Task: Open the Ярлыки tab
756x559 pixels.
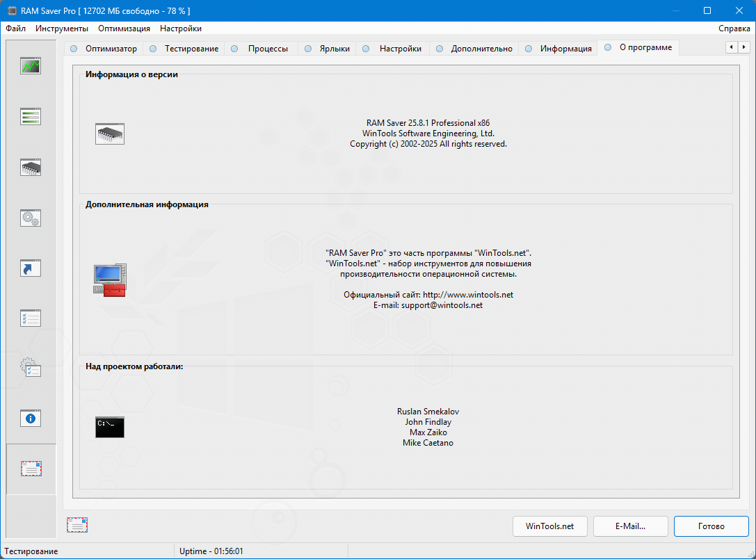Action: [x=328, y=48]
